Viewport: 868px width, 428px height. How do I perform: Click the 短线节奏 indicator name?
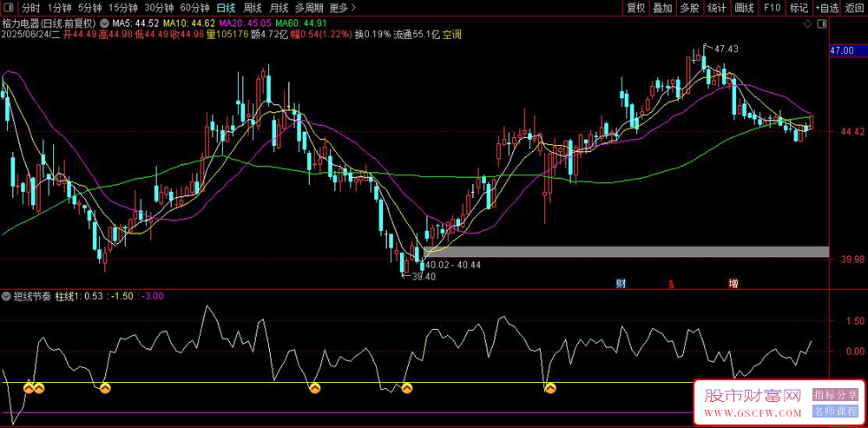[x=33, y=296]
